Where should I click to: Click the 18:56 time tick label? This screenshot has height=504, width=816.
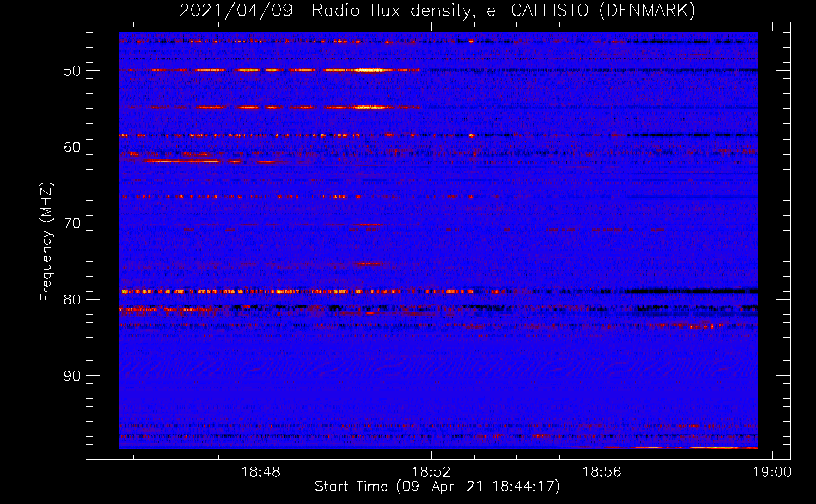point(602,472)
